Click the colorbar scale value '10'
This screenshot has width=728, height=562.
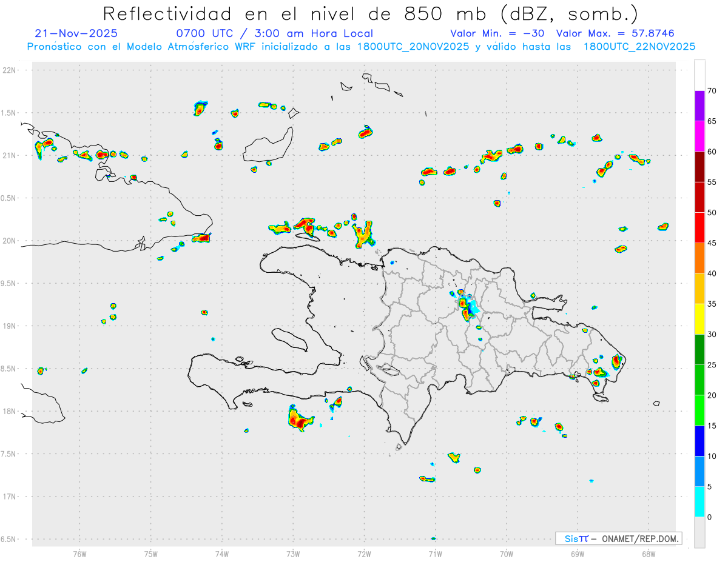tap(712, 456)
